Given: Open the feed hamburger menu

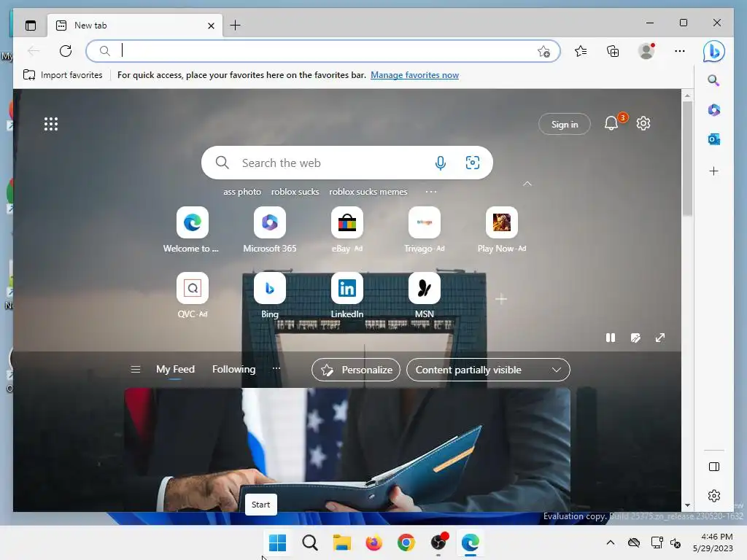Looking at the screenshot, I should 135,370.
